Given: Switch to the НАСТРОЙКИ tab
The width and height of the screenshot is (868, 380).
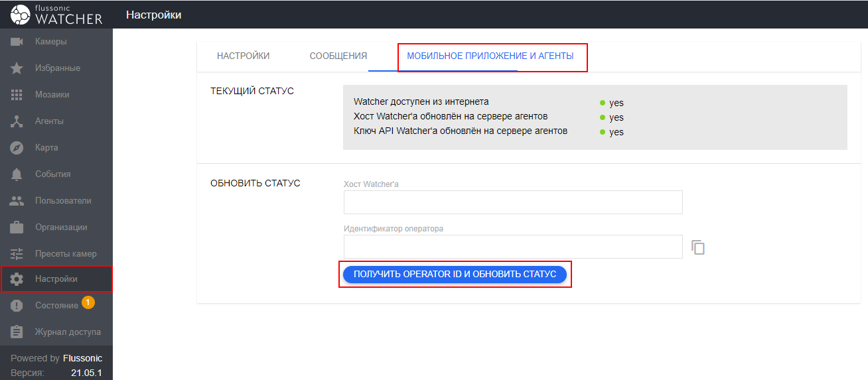Looking at the screenshot, I should pyautogui.click(x=243, y=56).
